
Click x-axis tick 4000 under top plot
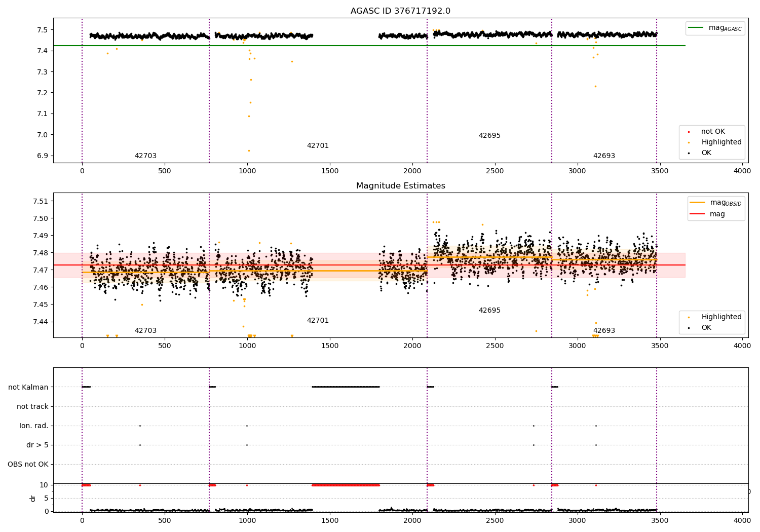point(742,171)
